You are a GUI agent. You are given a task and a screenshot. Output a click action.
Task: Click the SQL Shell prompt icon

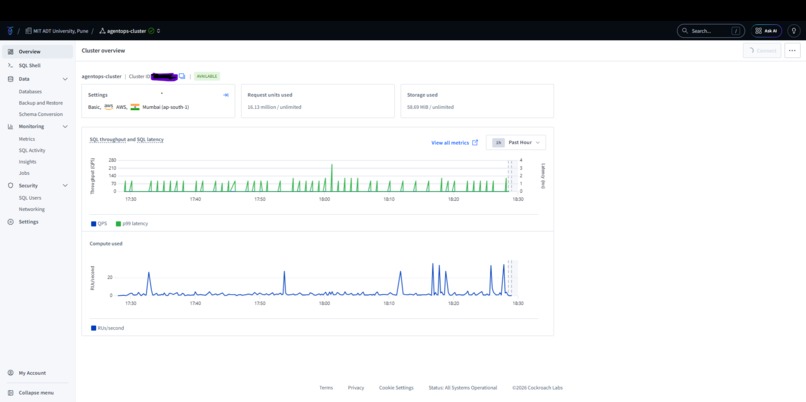[x=11, y=65]
